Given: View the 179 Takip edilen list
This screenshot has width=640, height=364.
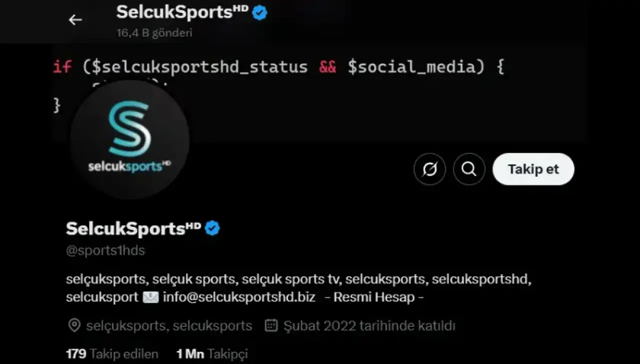Looking at the screenshot, I should [x=112, y=354].
